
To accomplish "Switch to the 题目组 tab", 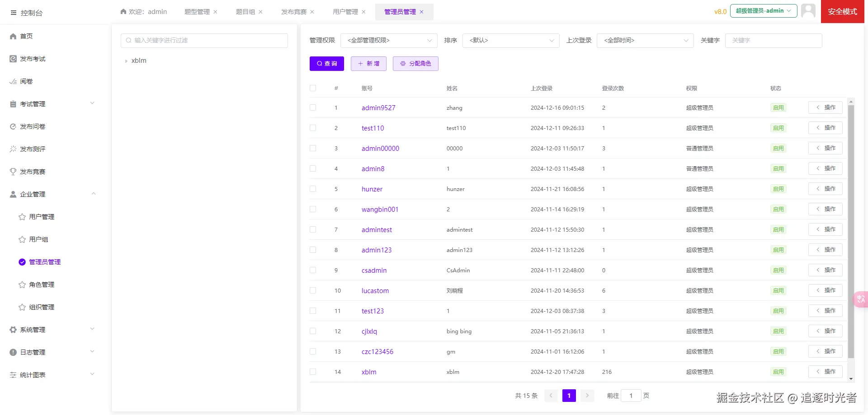I will [245, 12].
